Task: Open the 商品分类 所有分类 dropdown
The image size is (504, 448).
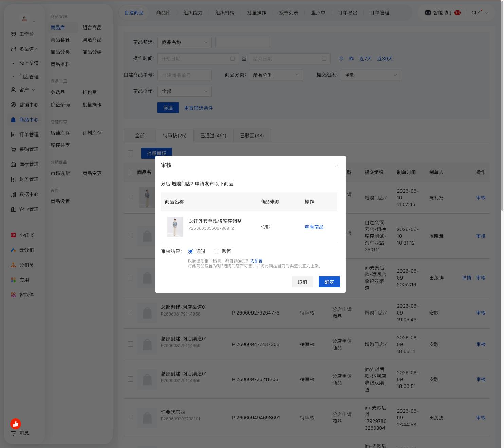Action: [276, 75]
